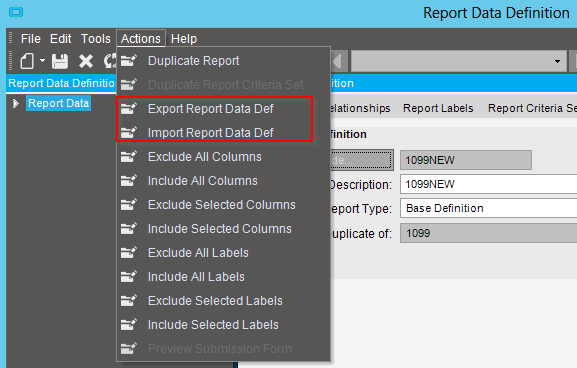This screenshot has height=368, width=577.
Task: Click the Delete X toolbar icon
Action: tap(86, 61)
